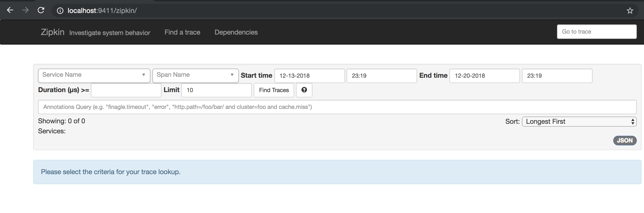This screenshot has width=644, height=213.
Task: Open the Sort dropdown Longest First
Action: pyautogui.click(x=579, y=121)
